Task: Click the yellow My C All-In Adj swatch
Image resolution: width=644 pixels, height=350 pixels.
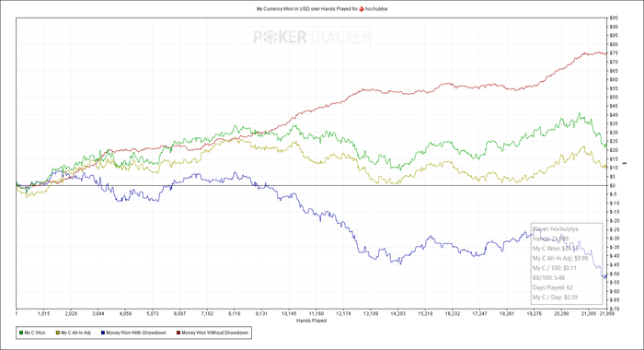Action: tap(58, 332)
